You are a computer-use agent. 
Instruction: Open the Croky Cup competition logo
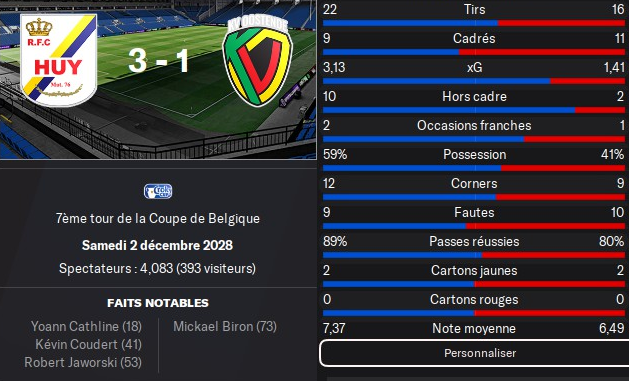pos(158,191)
